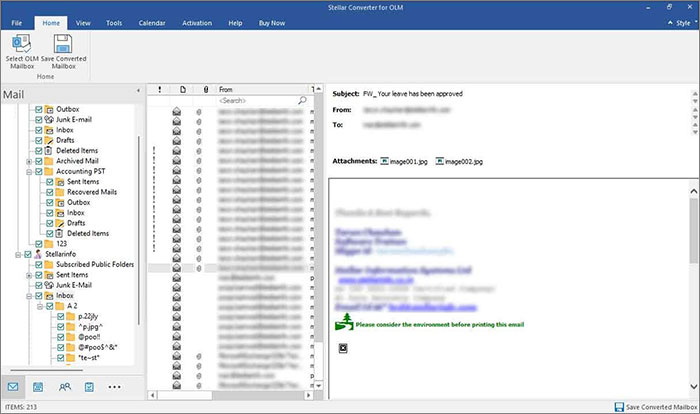Click the email preview vertical scrollbar thumb
Image resolution: width=700 pixels, height=414 pixels.
(x=694, y=230)
